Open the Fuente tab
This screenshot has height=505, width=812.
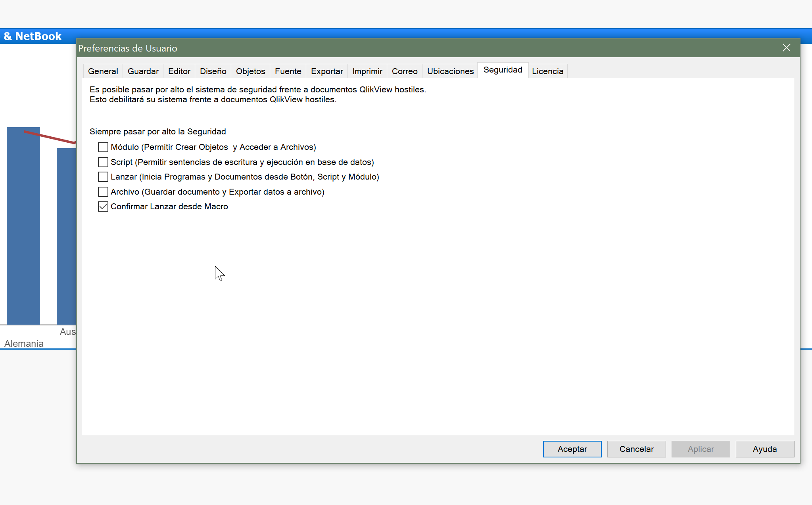288,71
